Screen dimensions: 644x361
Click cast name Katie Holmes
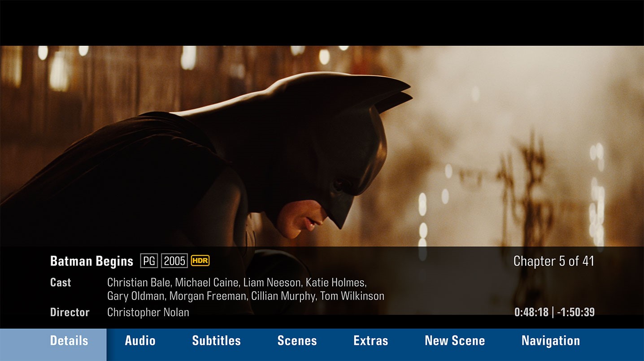coord(336,283)
